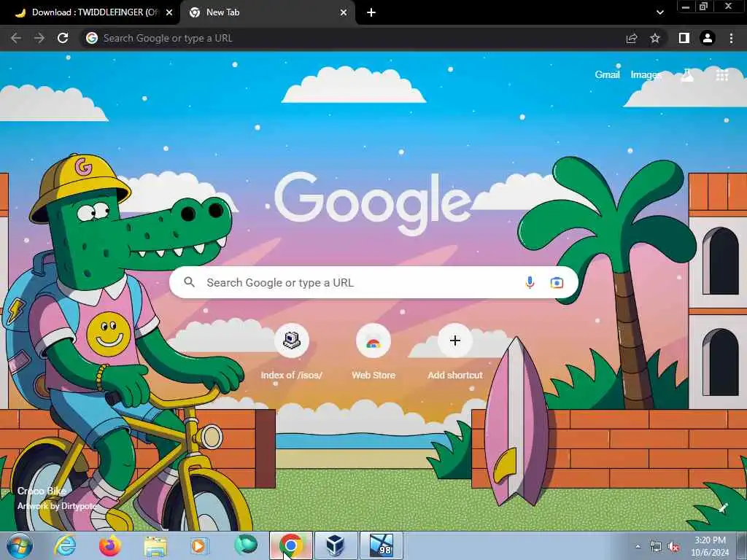
Task: Start voice search with microphone icon
Action: [x=530, y=282]
